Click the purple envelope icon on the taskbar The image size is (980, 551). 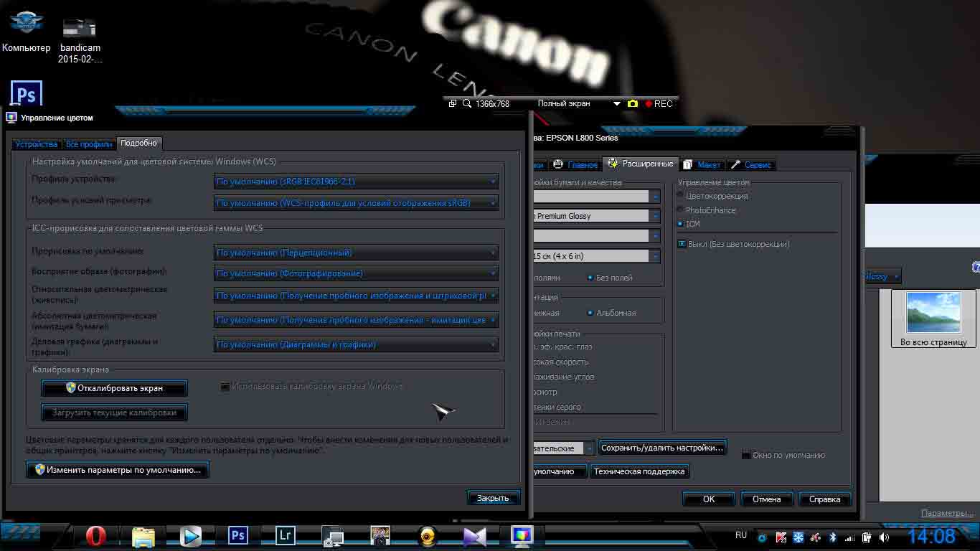(475, 536)
